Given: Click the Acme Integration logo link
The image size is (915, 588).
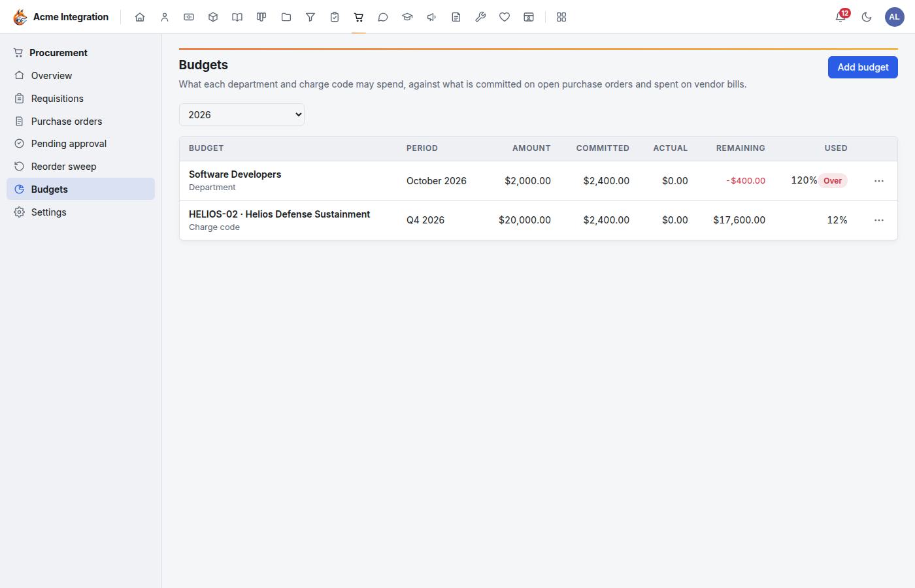Looking at the screenshot, I should 61,17.
